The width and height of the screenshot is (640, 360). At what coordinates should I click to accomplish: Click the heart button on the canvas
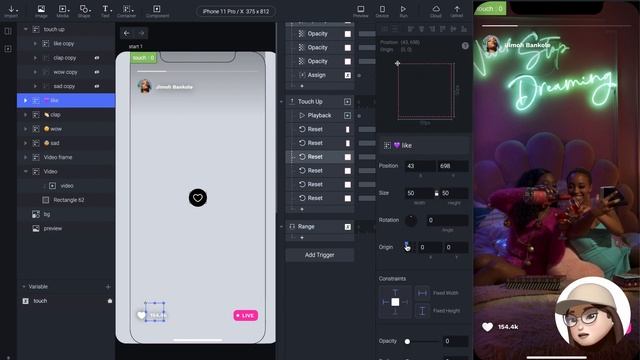coord(198,198)
